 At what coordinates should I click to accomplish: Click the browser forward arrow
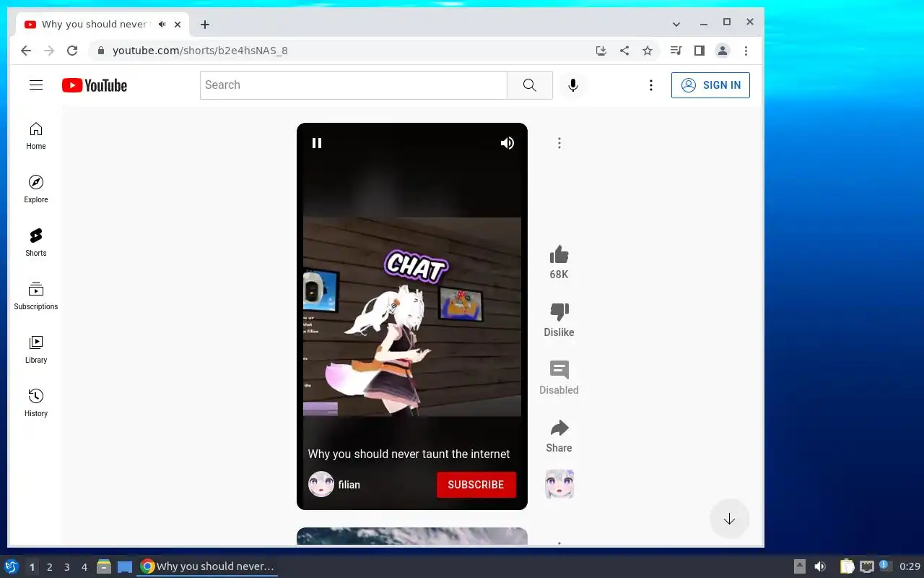49,51
